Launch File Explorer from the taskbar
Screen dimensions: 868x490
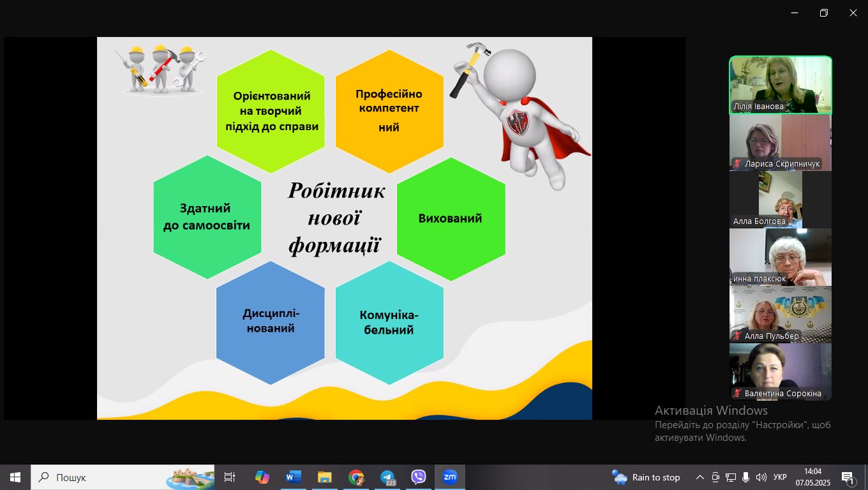point(325,477)
